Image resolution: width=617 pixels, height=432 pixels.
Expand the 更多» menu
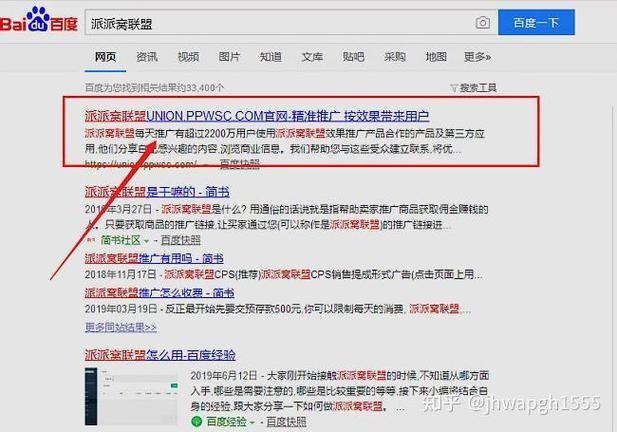477,57
